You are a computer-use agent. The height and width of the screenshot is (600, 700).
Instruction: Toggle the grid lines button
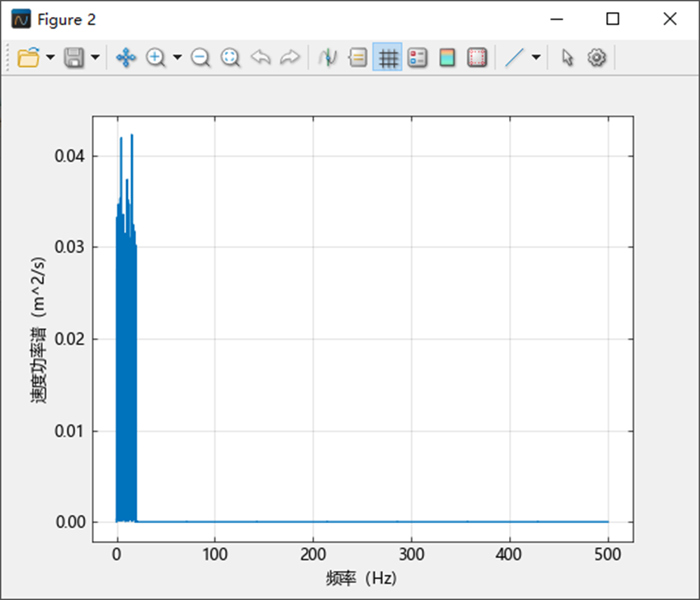click(x=388, y=57)
